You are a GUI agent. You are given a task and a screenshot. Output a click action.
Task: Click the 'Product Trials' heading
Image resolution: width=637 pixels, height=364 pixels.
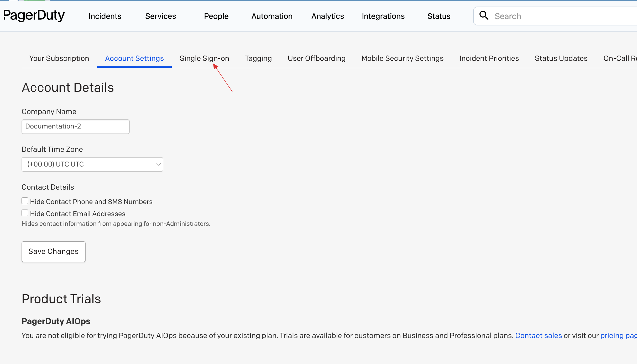(x=61, y=299)
